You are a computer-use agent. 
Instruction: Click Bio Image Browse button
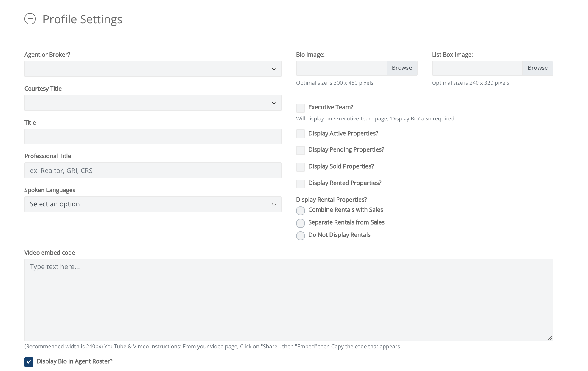pos(402,67)
